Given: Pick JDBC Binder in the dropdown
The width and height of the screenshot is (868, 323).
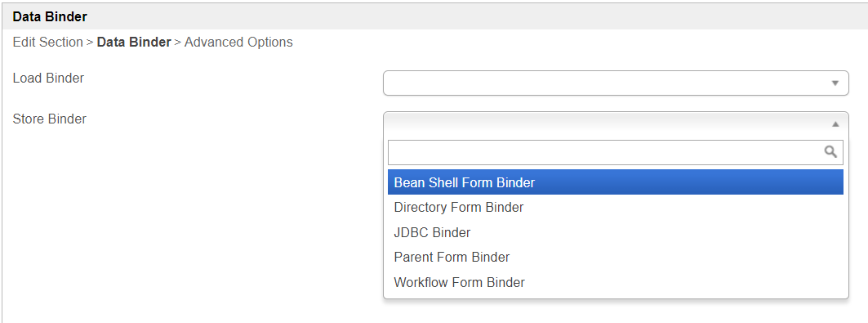Looking at the screenshot, I should [x=616, y=232].
